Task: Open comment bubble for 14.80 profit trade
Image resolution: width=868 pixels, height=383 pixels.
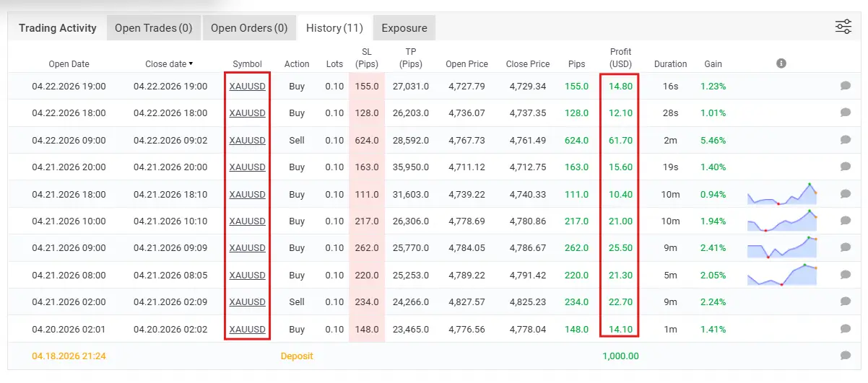Action: click(845, 86)
